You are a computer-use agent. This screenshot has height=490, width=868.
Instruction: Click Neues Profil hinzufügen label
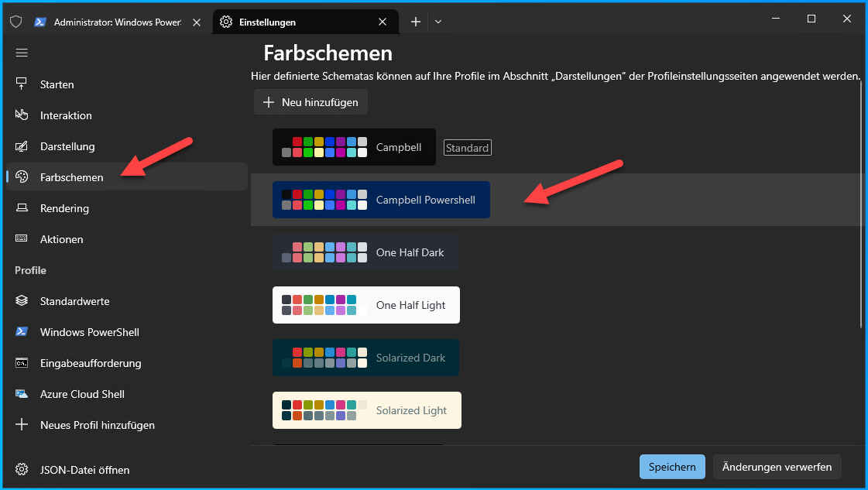coord(98,425)
